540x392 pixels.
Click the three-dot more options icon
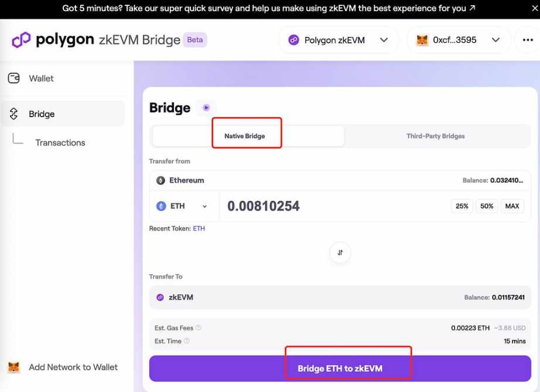coord(527,40)
